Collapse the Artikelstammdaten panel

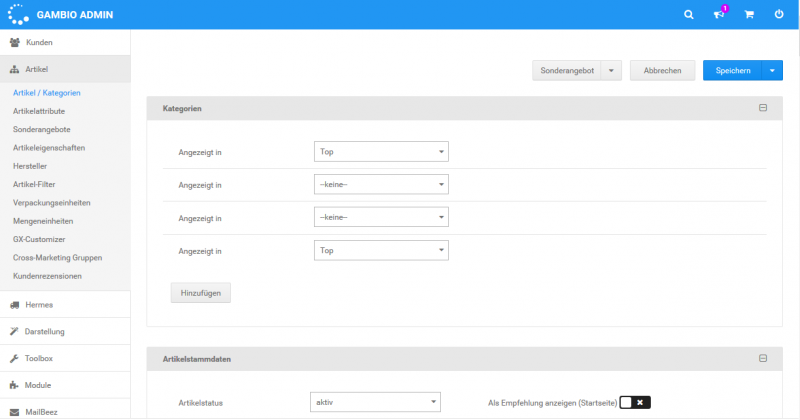click(x=762, y=358)
